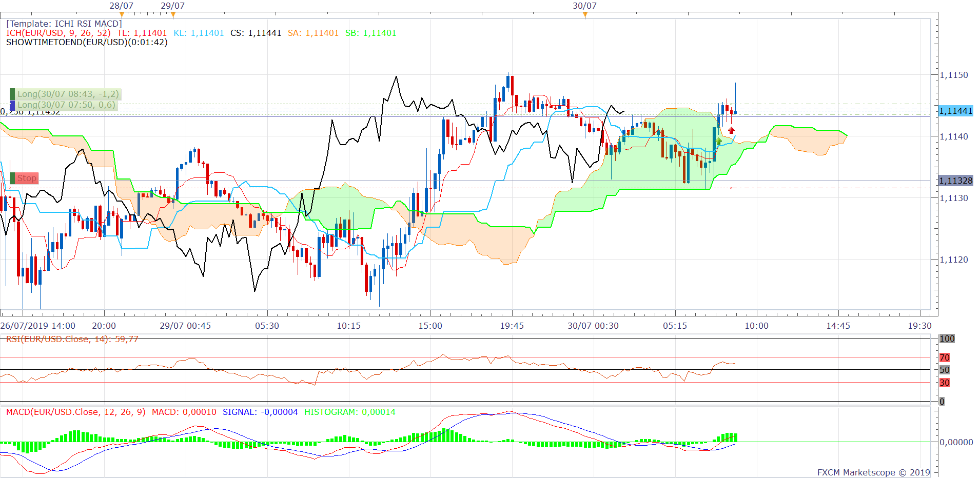Viewport: 980px width, 478px height.
Task: Click the blue square beside the 07:50 Long order
Action: (12, 105)
